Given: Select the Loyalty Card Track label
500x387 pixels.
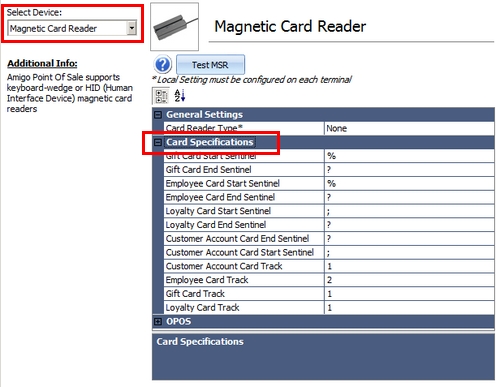Looking at the screenshot, I should point(203,307).
